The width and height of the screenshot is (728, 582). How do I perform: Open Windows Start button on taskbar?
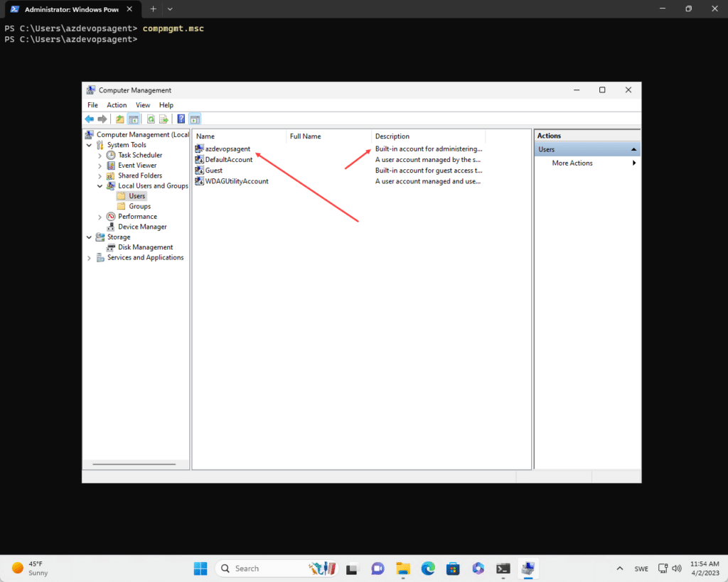click(200, 568)
